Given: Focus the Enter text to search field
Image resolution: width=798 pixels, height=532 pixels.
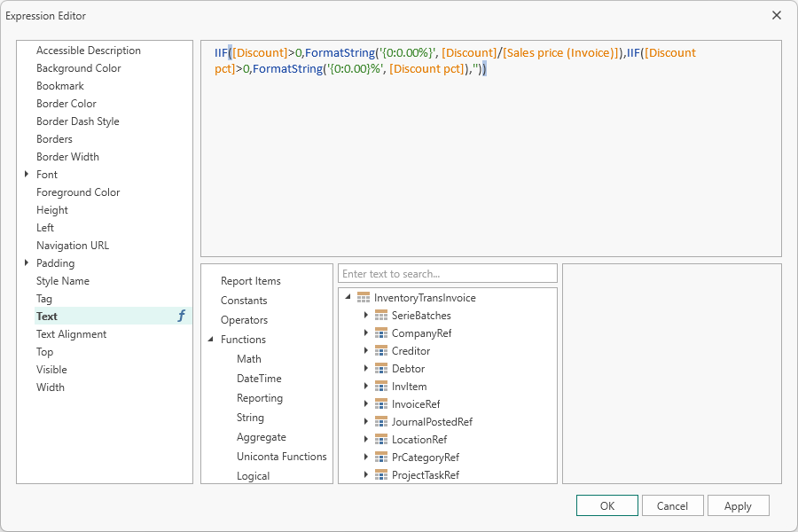Looking at the screenshot, I should coord(448,273).
